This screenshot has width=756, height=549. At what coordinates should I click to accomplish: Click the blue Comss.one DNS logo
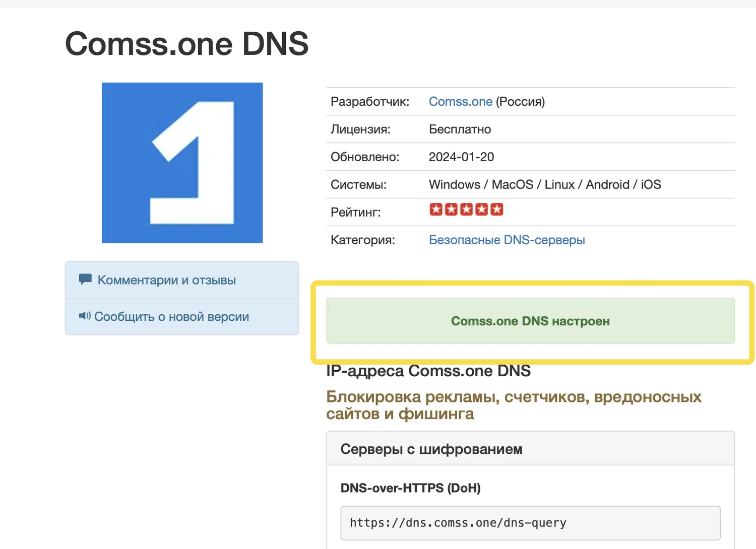coord(182,163)
